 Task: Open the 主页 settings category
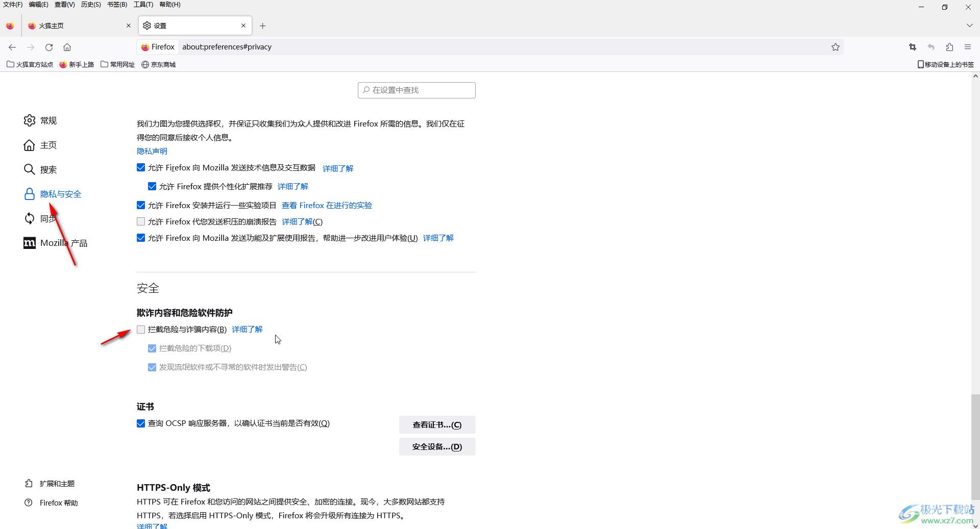(x=40, y=145)
